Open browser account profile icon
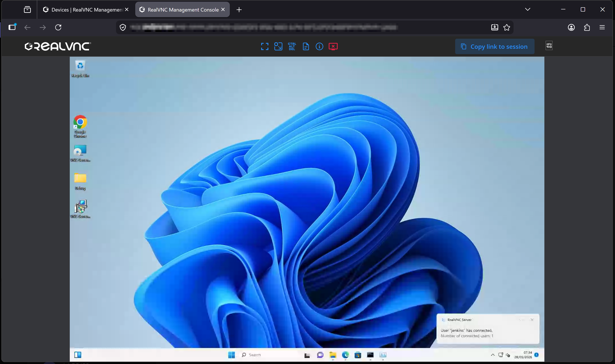This screenshot has width=615, height=364. pos(571,27)
